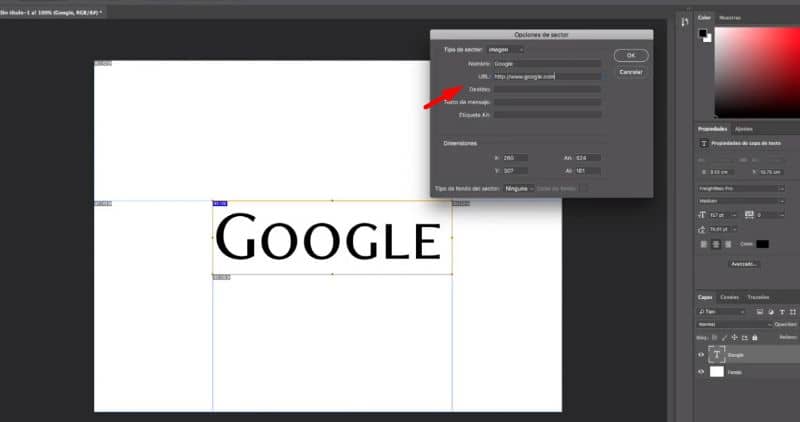Toggle lock position move icon
The height and width of the screenshot is (422, 800).
[735, 337]
